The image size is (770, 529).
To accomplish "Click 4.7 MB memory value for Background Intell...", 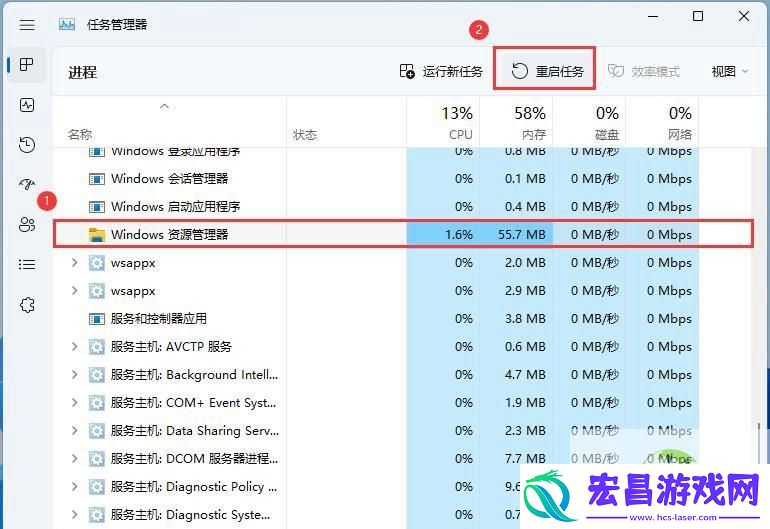I will [525, 375].
